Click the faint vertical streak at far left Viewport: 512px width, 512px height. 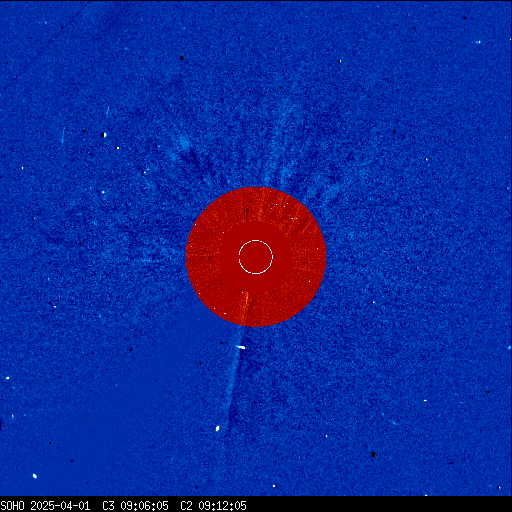pos(63,136)
